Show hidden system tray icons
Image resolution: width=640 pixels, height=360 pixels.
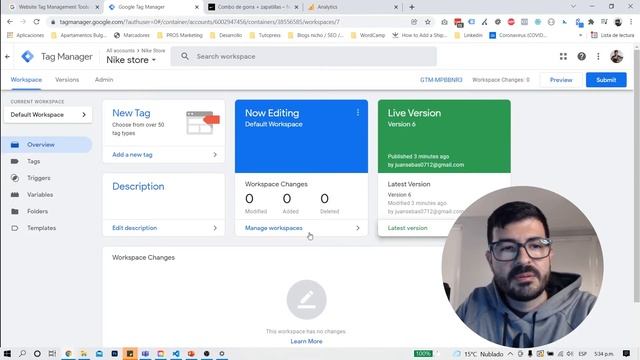click(x=510, y=354)
